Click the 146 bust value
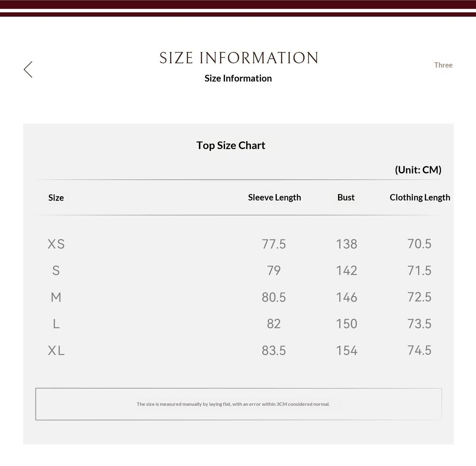 click(347, 297)
